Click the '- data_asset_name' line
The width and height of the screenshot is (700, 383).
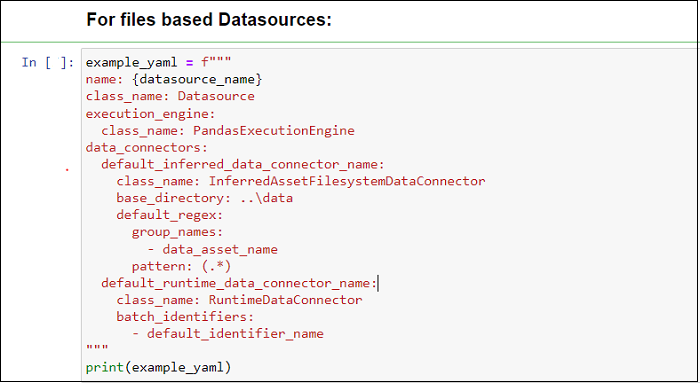tap(212, 250)
